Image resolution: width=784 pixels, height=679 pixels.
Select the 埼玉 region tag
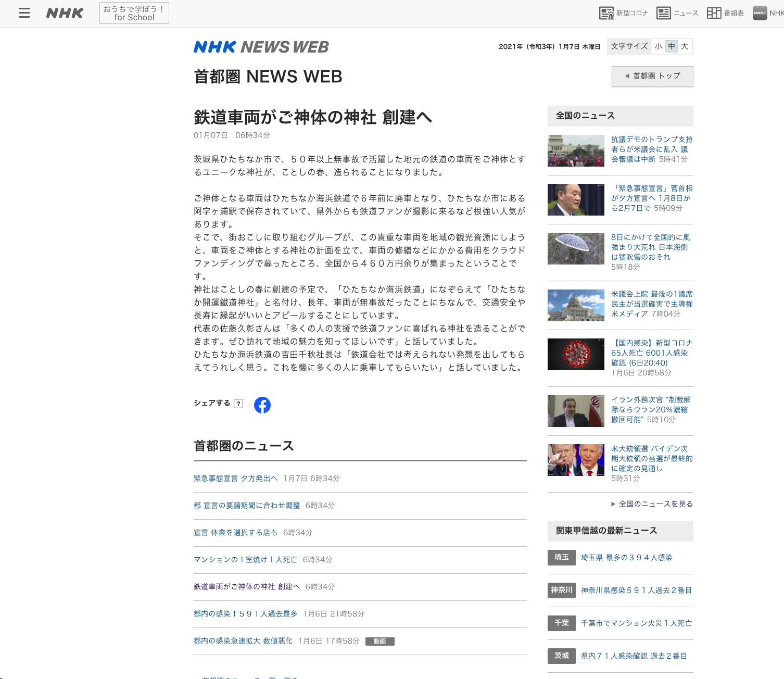point(561,557)
